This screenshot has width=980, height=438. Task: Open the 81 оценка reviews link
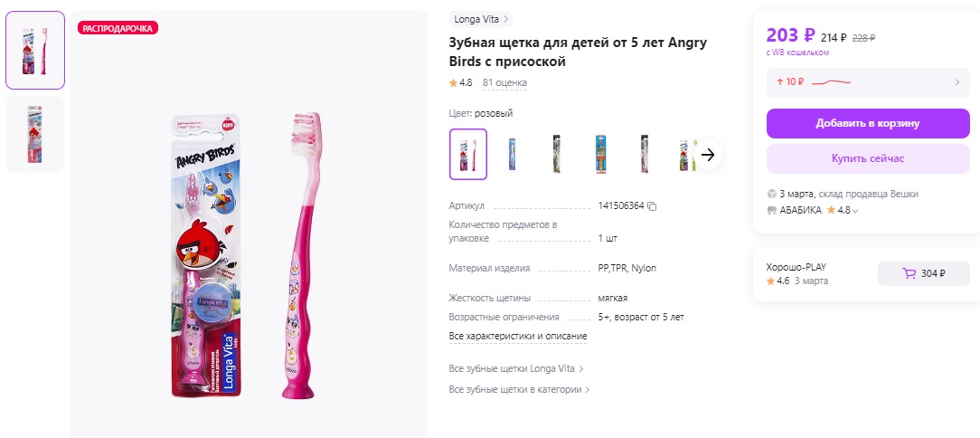pos(504,83)
